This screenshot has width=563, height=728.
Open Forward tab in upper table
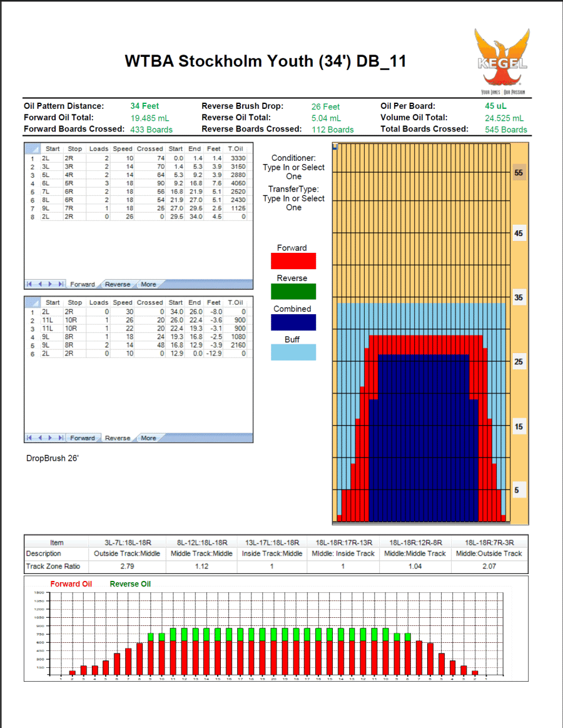pyautogui.click(x=82, y=284)
